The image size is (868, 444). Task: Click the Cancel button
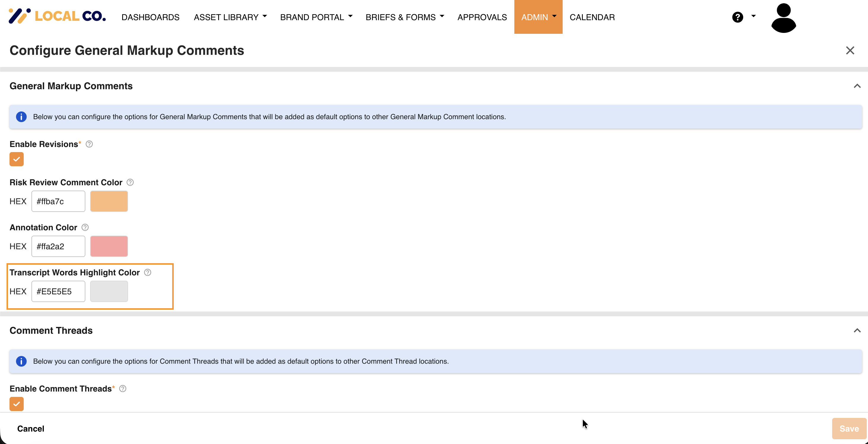pos(31,429)
